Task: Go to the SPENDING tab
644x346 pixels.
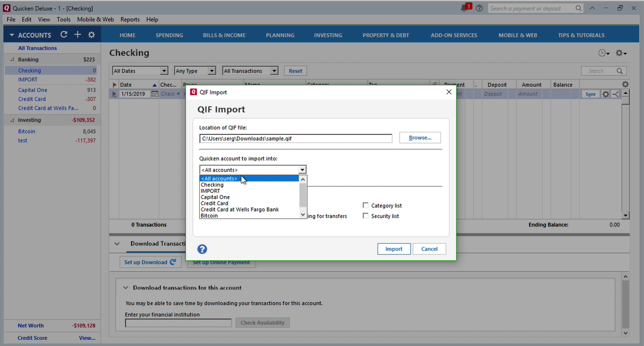Action: [169, 35]
